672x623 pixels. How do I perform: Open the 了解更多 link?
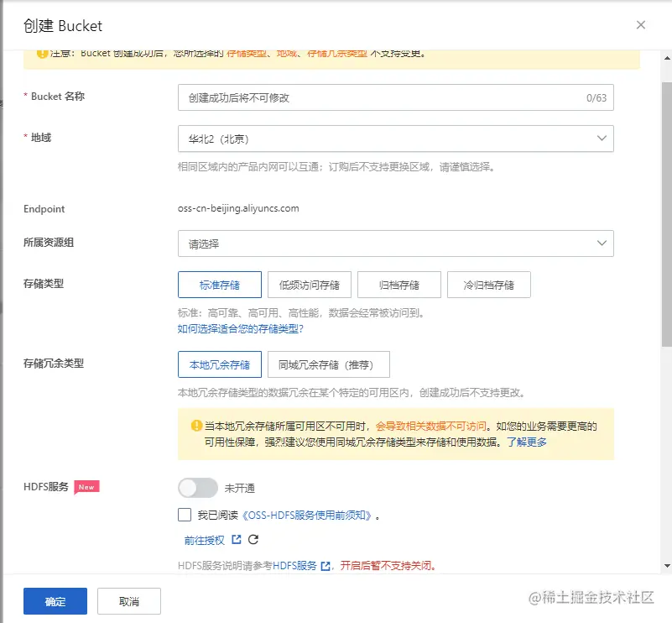pyautogui.click(x=527, y=442)
